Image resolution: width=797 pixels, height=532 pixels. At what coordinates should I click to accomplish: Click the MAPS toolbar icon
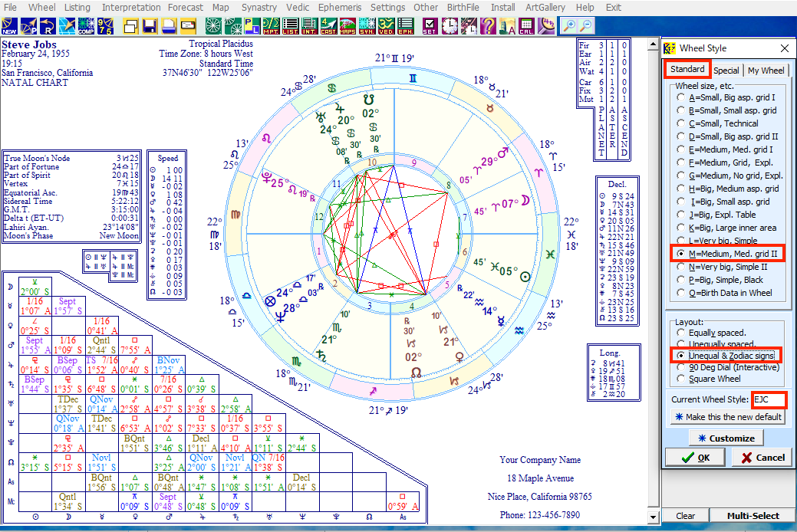347,26
